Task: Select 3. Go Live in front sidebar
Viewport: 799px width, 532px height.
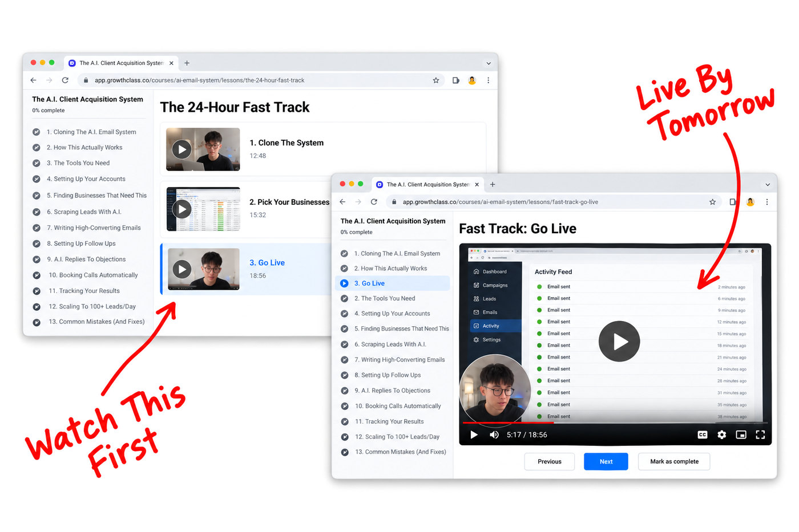Action: coord(393,283)
